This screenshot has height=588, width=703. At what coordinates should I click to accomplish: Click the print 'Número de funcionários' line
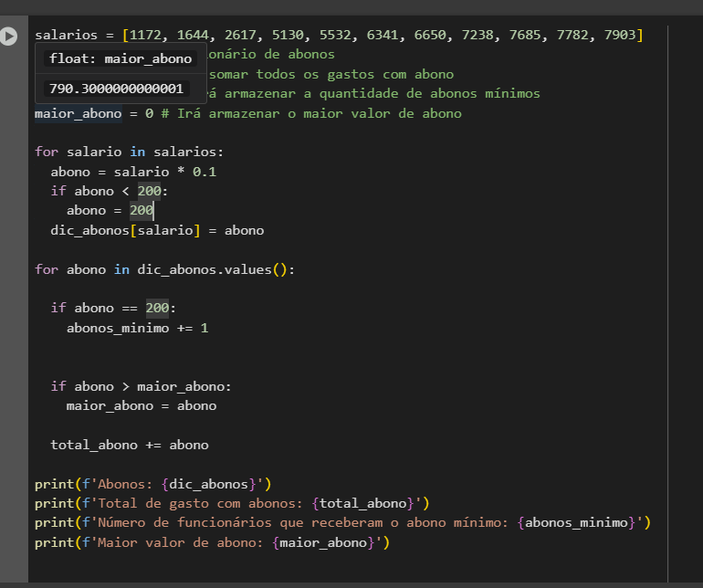pos(342,523)
